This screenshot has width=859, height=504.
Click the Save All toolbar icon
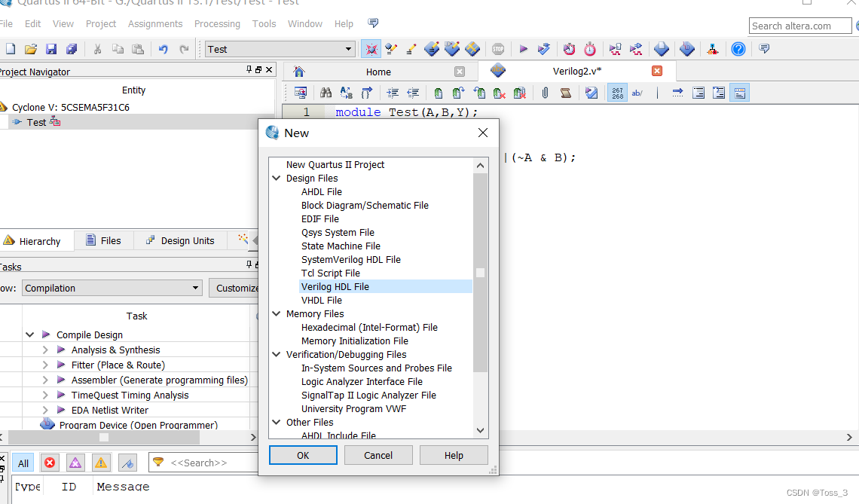click(72, 49)
